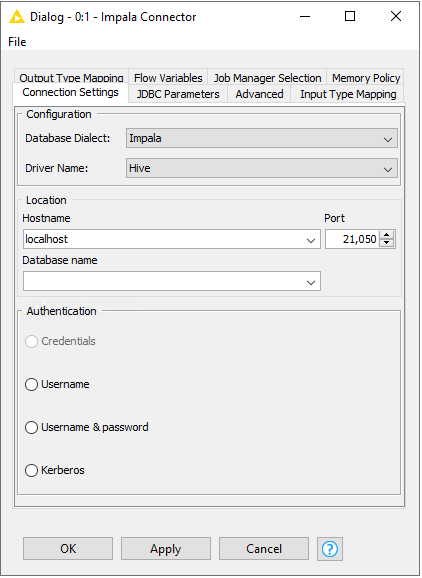This screenshot has width=422, height=578.
Task: Minimize the dialog window
Action: point(305,17)
